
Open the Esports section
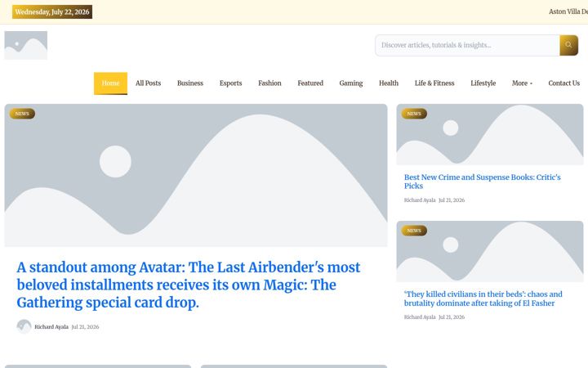click(230, 83)
